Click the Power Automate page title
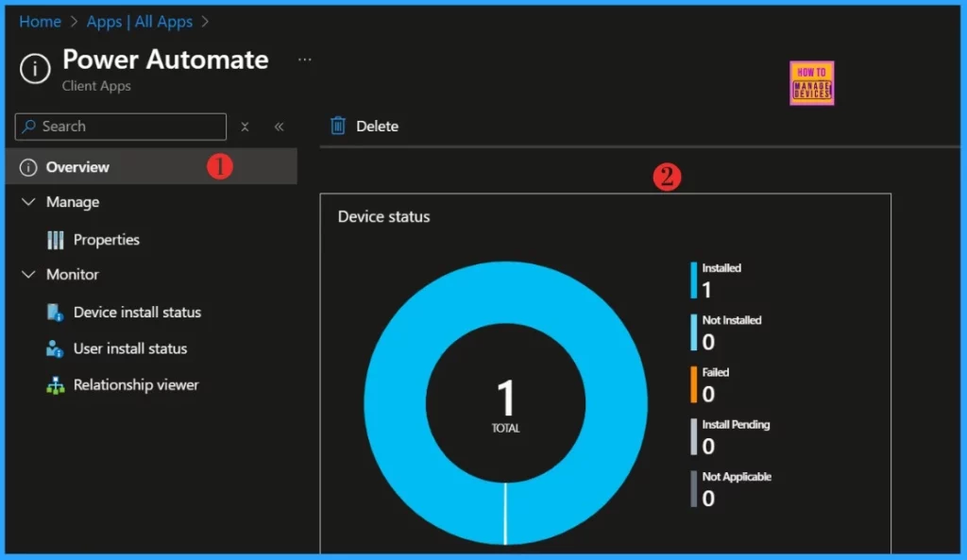 pos(165,59)
